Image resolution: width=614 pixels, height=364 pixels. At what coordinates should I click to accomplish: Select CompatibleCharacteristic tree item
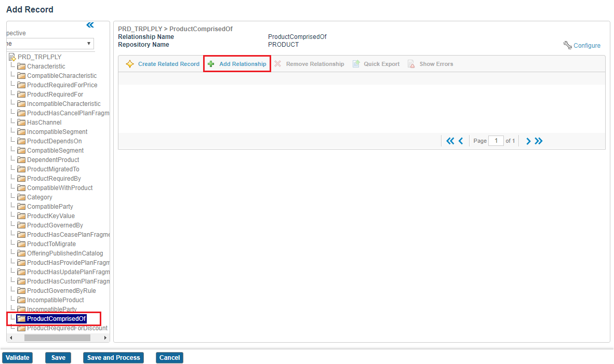[62, 75]
